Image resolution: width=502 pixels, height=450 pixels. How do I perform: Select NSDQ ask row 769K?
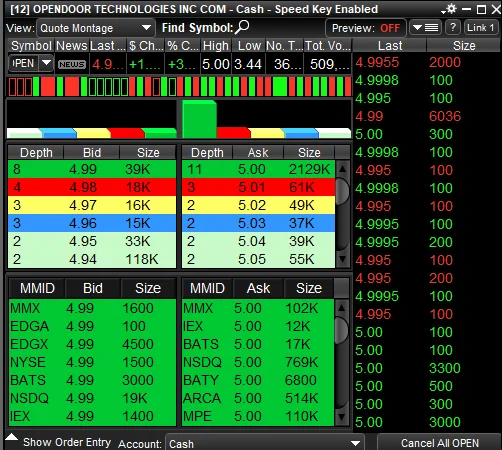258,362
